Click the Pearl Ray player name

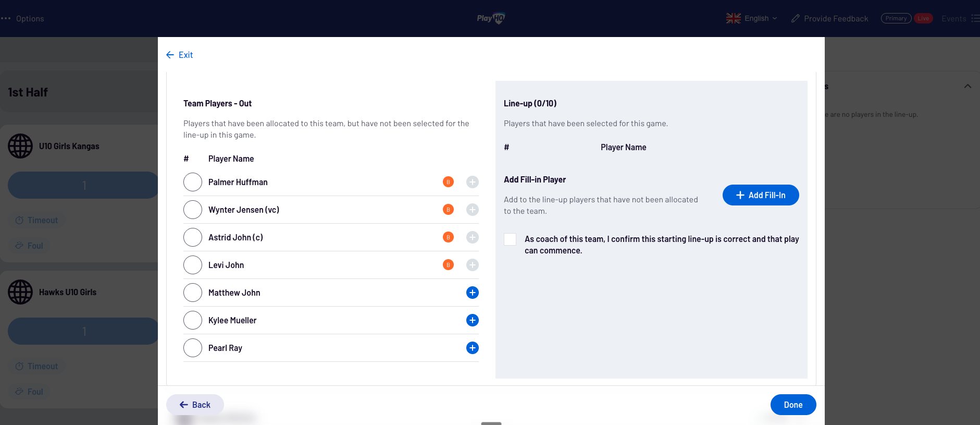(225, 348)
